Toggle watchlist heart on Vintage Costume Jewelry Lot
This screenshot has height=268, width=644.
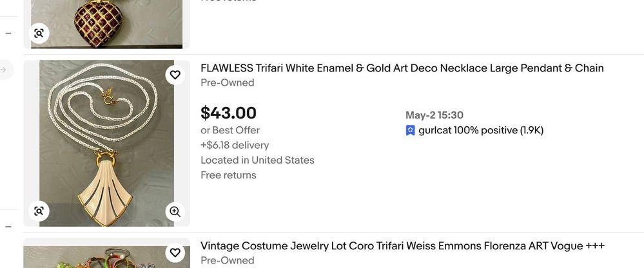[175, 253]
